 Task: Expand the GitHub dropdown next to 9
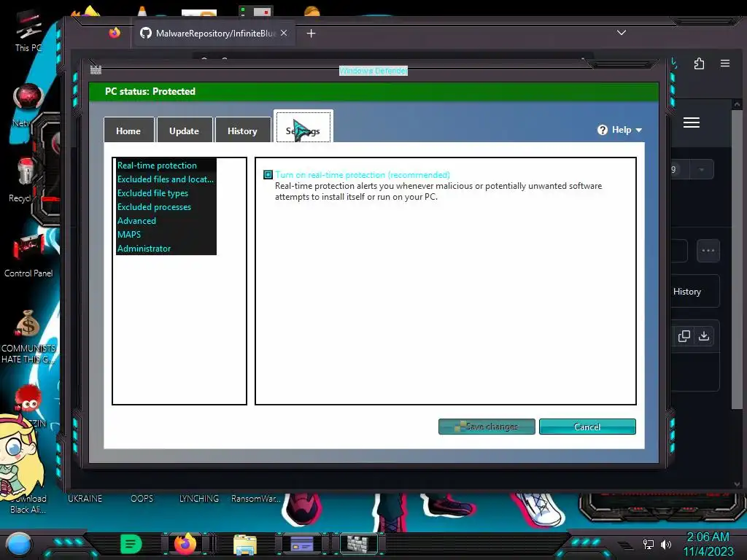pyautogui.click(x=701, y=169)
